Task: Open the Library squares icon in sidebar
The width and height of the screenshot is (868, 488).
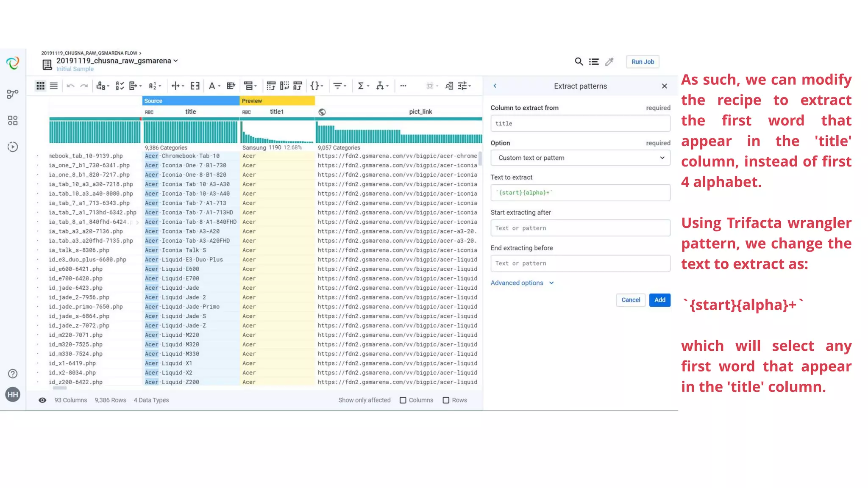Action: coord(13,121)
